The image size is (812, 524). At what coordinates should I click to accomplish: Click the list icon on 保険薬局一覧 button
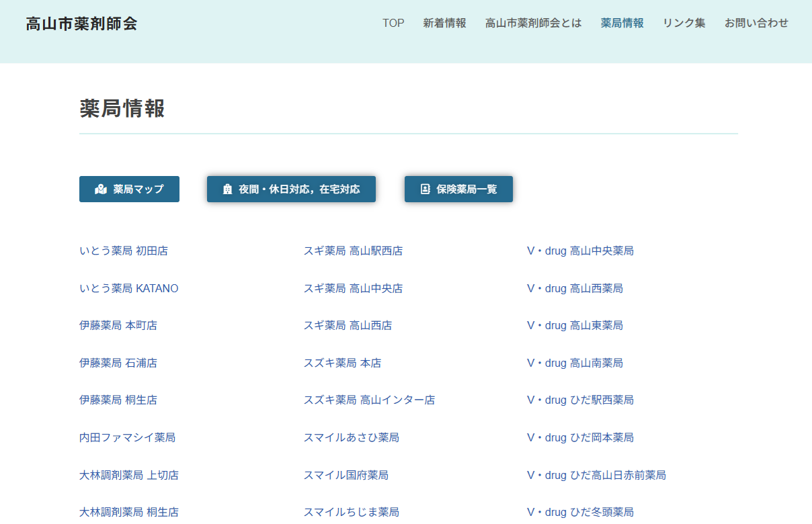click(x=425, y=189)
